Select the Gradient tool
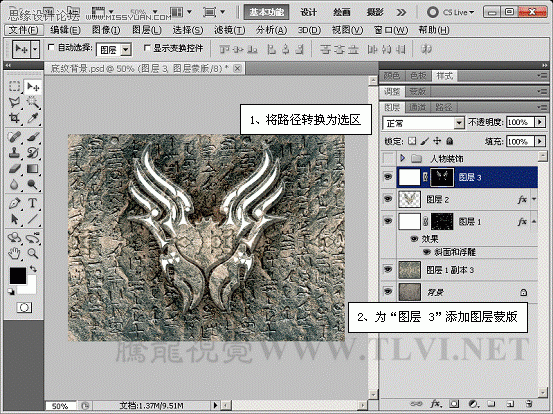This screenshot has width=553, height=414. 33,169
